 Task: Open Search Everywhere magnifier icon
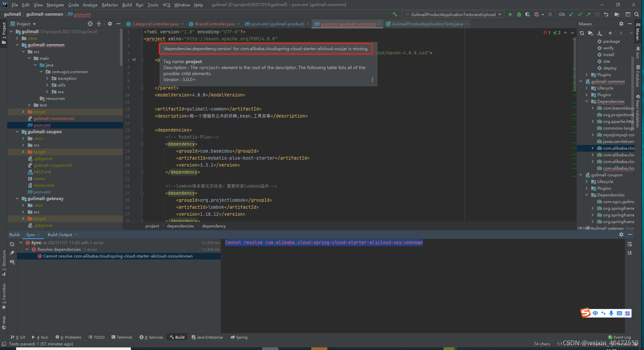[x=637, y=14]
